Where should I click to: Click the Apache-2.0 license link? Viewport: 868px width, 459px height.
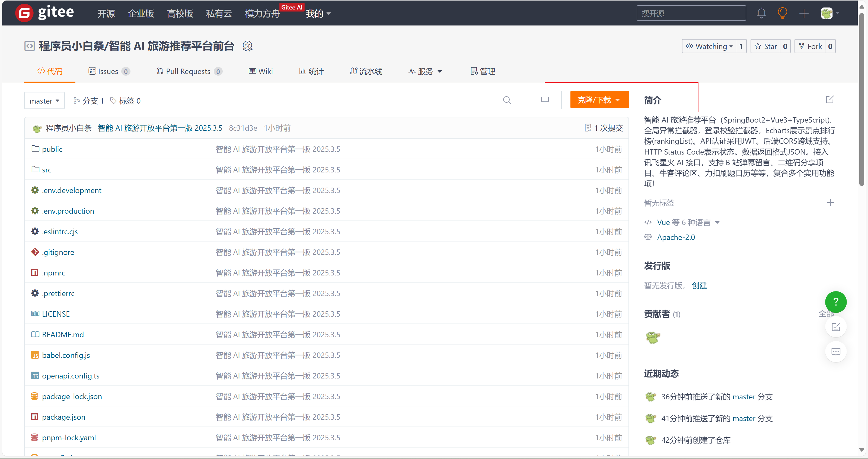(x=676, y=237)
